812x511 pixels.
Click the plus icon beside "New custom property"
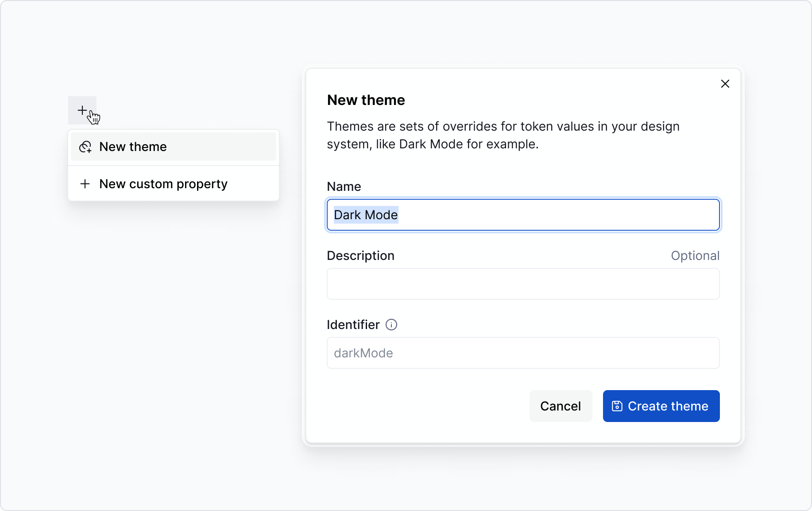tap(85, 184)
